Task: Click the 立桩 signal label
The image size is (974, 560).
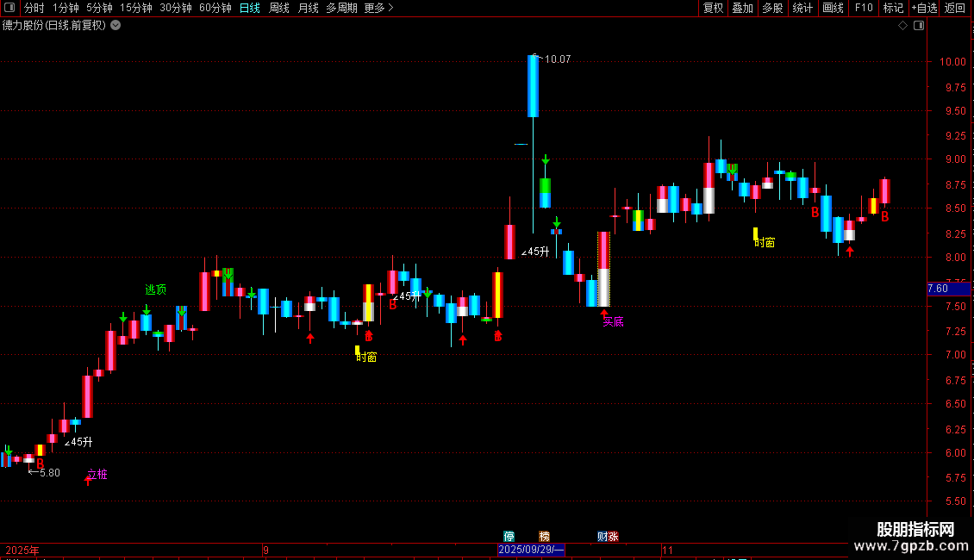Action: tap(97, 475)
